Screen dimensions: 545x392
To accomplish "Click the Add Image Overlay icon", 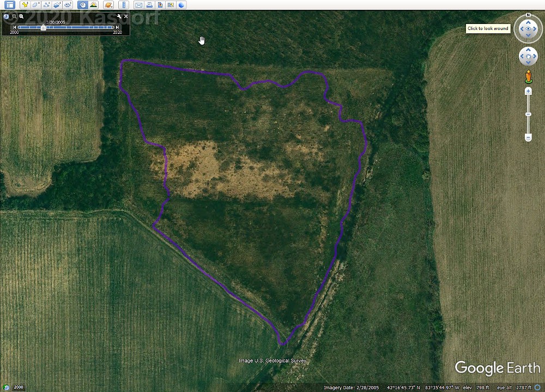I will click(x=57, y=5).
